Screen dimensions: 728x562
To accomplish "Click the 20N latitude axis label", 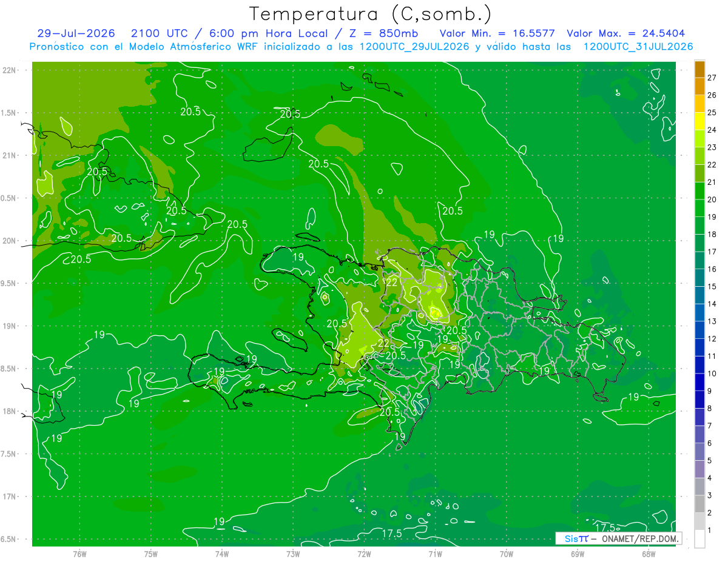I will point(9,241).
